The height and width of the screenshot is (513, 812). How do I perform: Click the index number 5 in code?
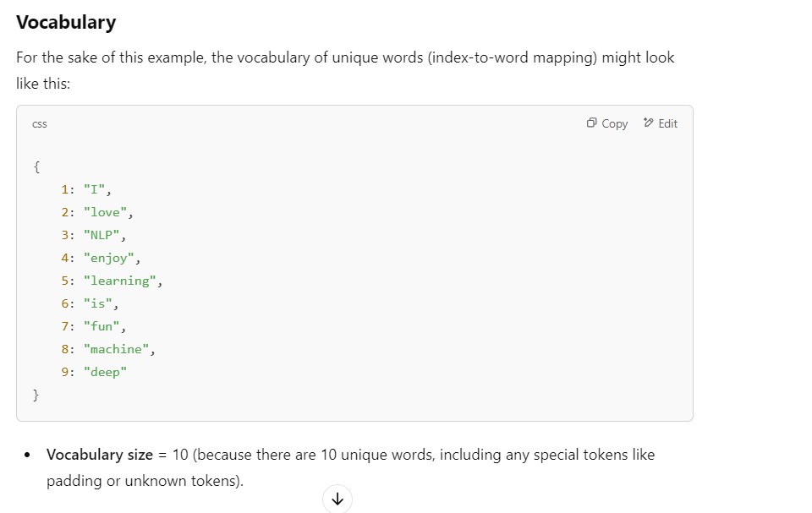coord(65,281)
